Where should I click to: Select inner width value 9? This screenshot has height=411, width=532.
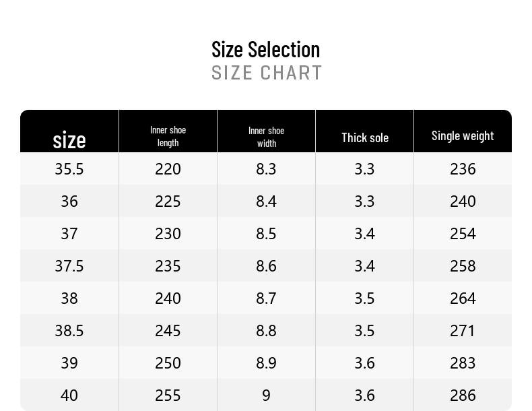pyautogui.click(x=267, y=396)
